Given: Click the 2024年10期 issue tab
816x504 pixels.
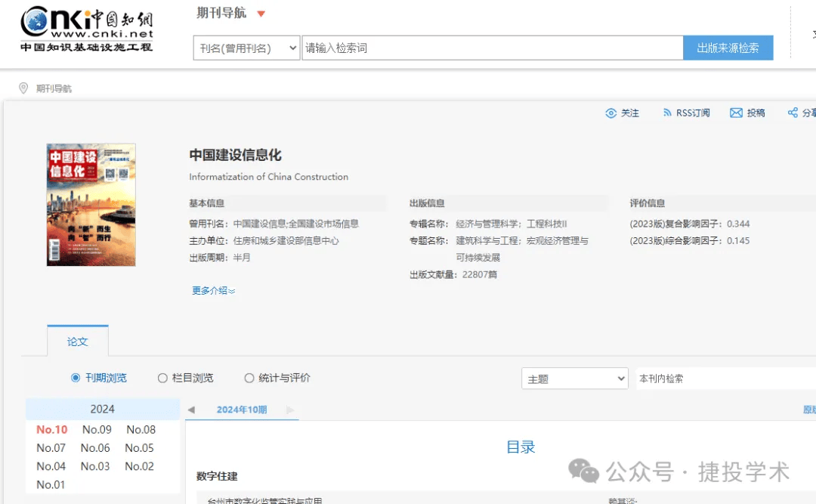Looking at the screenshot, I should tap(242, 410).
